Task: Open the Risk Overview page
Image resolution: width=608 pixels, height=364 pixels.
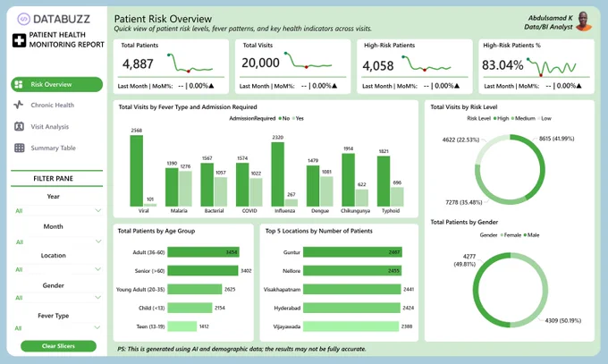Action: (x=57, y=84)
